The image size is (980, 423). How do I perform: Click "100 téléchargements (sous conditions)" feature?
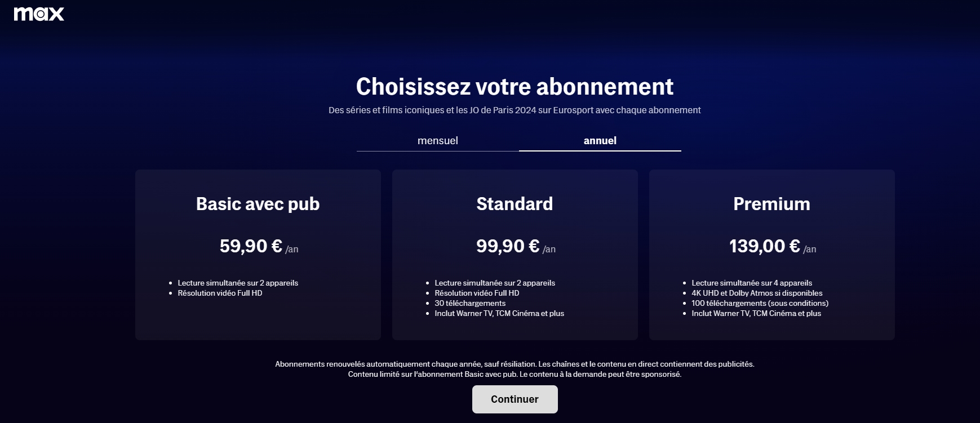(760, 304)
